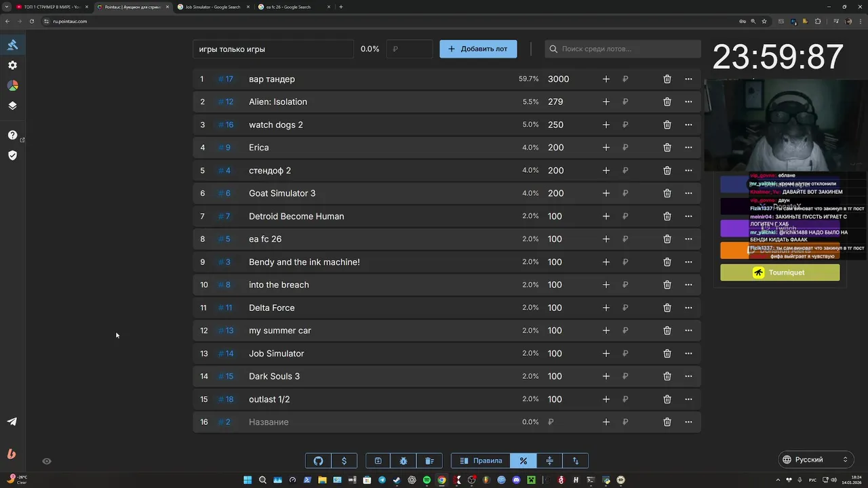Open more options for my summer car
Screen dimensions: 868x488
[688, 331]
